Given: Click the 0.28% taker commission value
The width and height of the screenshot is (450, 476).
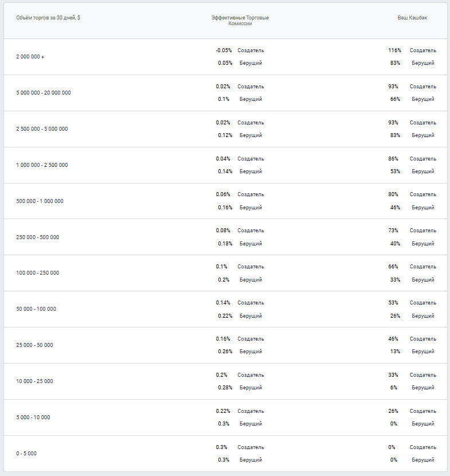Looking at the screenshot, I should point(225,388).
